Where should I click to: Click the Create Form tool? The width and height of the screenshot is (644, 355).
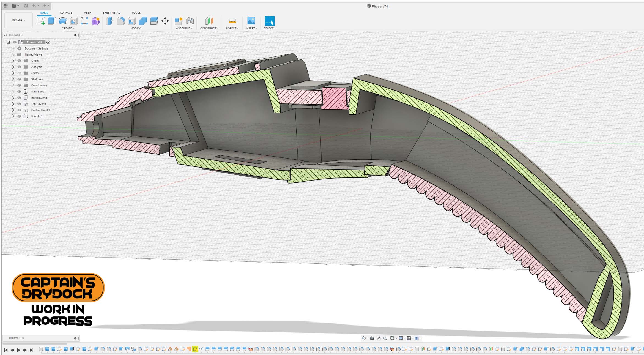pyautogui.click(x=96, y=21)
